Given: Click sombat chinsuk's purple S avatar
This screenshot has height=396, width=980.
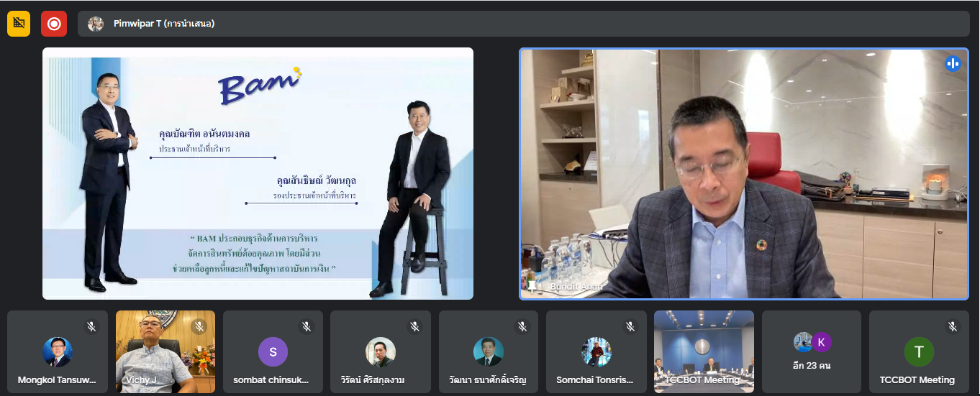Looking at the screenshot, I should 273,351.
